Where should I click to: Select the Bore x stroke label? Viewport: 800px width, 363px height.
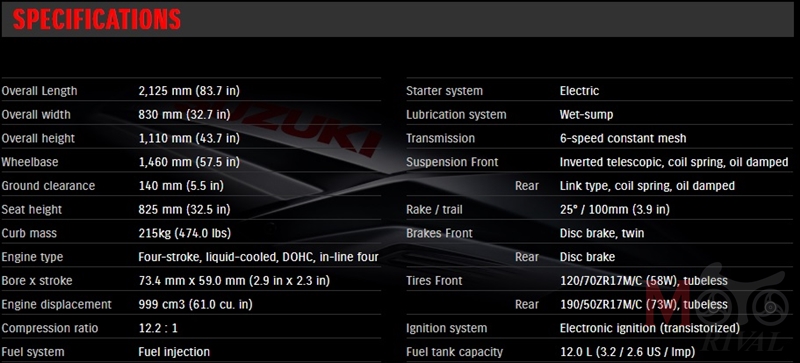click(37, 281)
